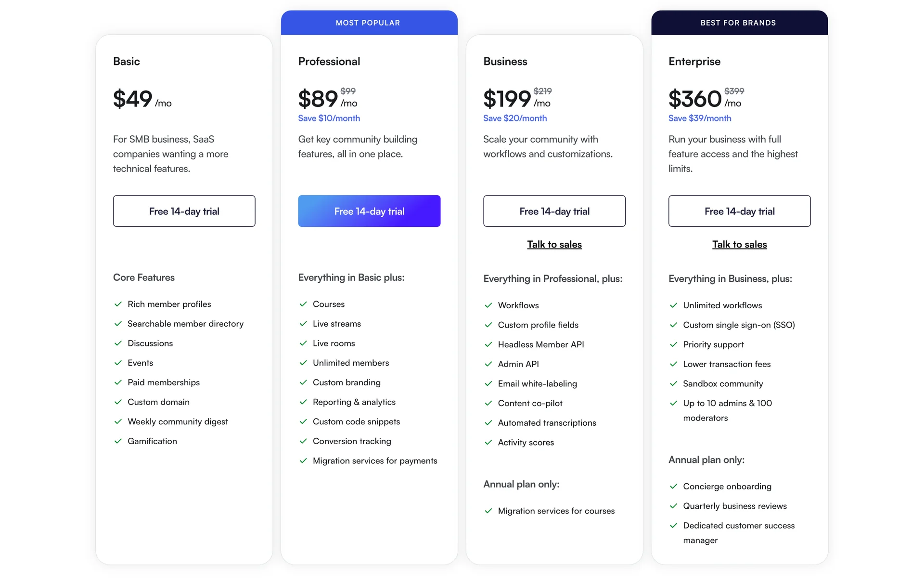Click the checkmark beside Unlimited workflows
924x578 pixels.
(674, 305)
